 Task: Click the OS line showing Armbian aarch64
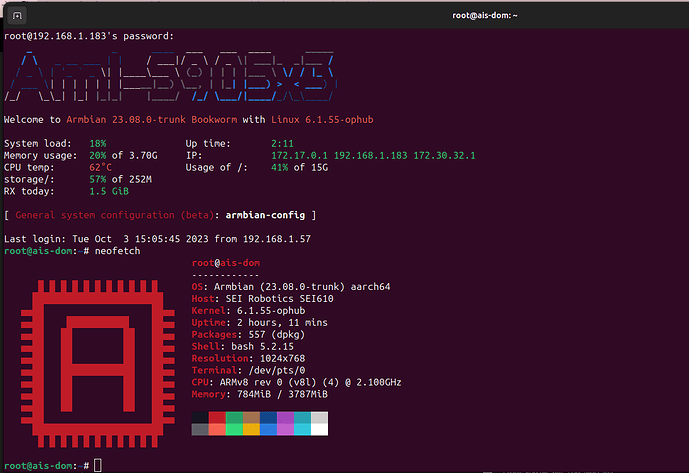291,287
